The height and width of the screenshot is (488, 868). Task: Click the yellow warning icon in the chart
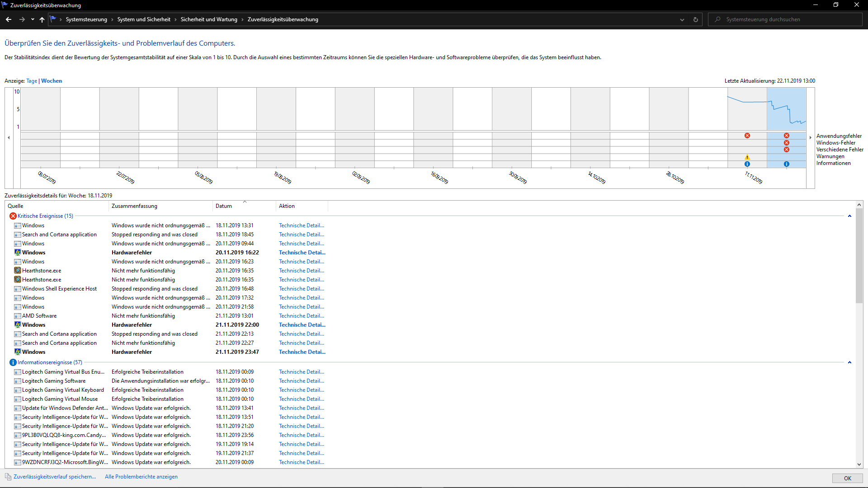[747, 157]
